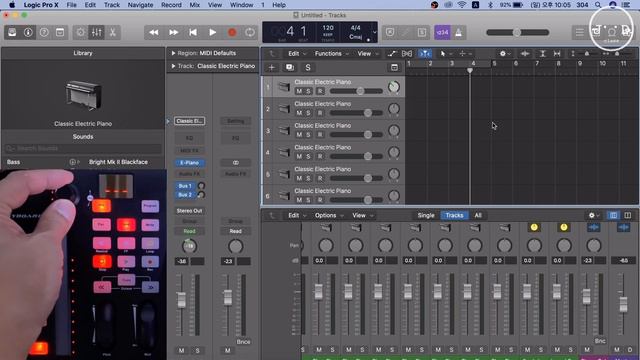The width and height of the screenshot is (640, 360).
Task: Toggle automation view curve icon
Action: pyautogui.click(x=391, y=53)
